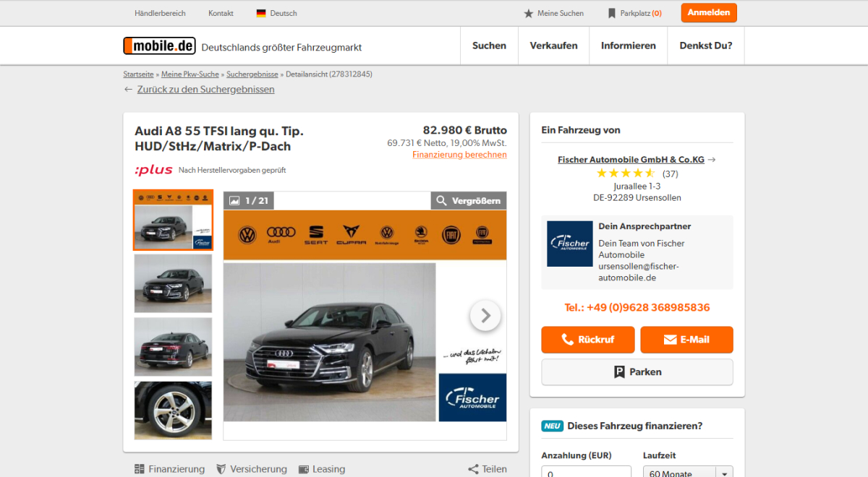Click the Vergrößern button
868x477 pixels.
pos(469,201)
